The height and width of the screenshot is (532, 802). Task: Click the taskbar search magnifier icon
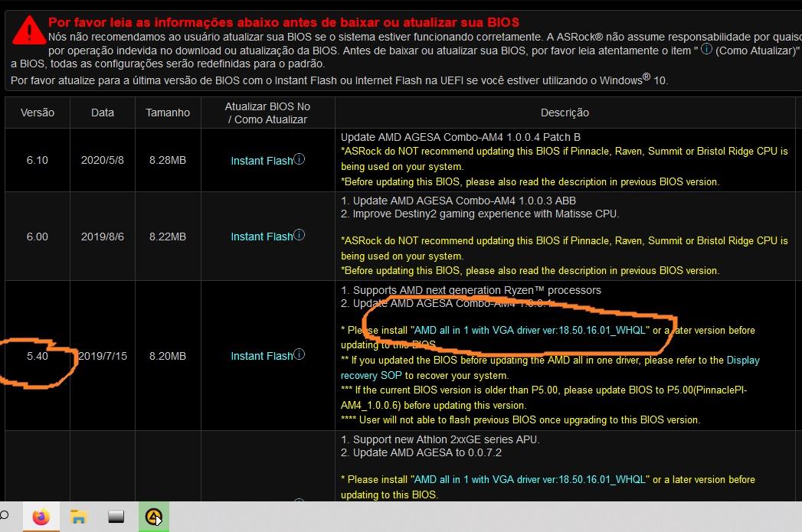coord(4,514)
